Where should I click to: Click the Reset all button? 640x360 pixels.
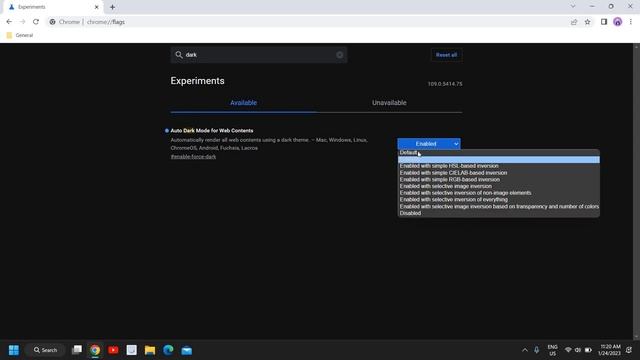[x=446, y=55]
